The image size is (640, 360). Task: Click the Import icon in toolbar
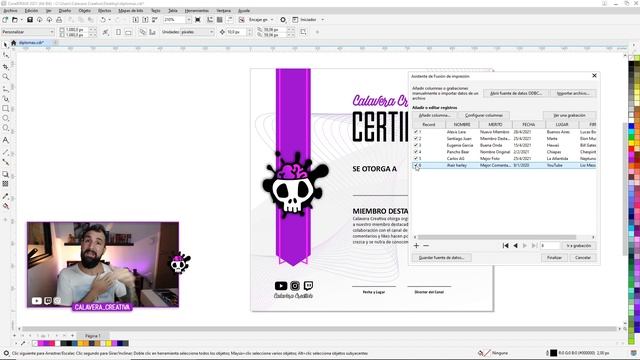136,20
